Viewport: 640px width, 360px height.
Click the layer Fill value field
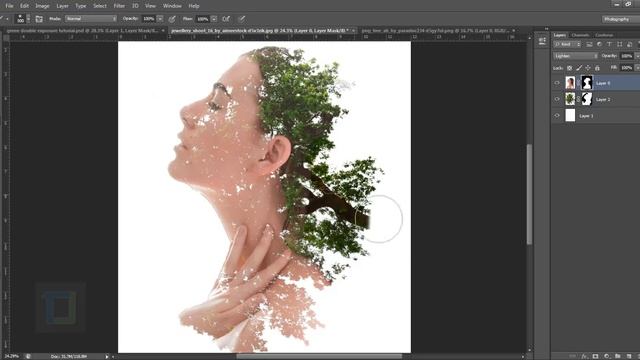pos(627,68)
